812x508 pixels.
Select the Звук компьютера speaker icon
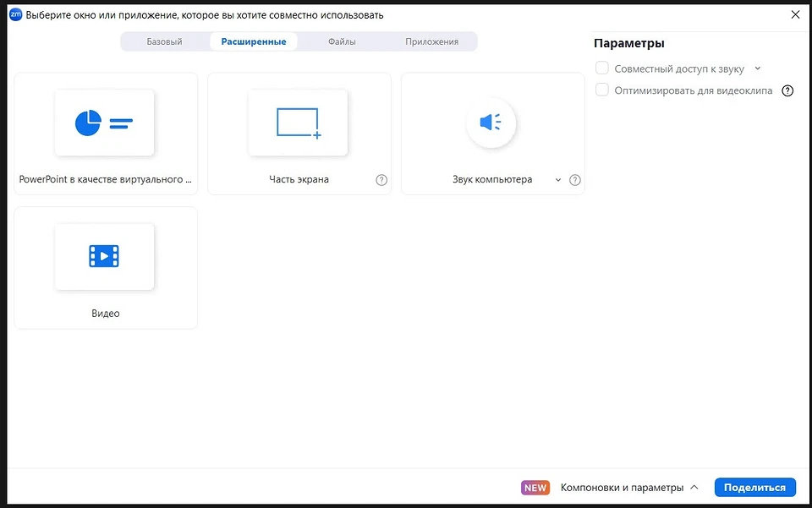(491, 123)
